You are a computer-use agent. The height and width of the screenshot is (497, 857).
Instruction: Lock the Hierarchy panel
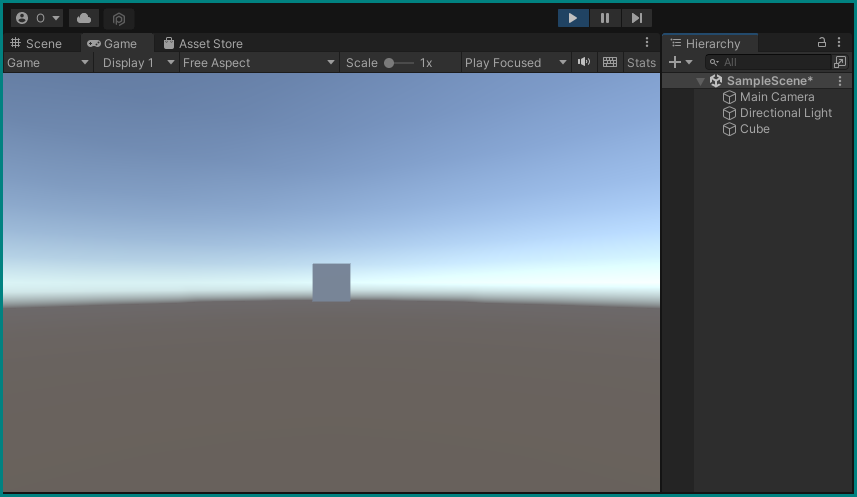pos(822,43)
